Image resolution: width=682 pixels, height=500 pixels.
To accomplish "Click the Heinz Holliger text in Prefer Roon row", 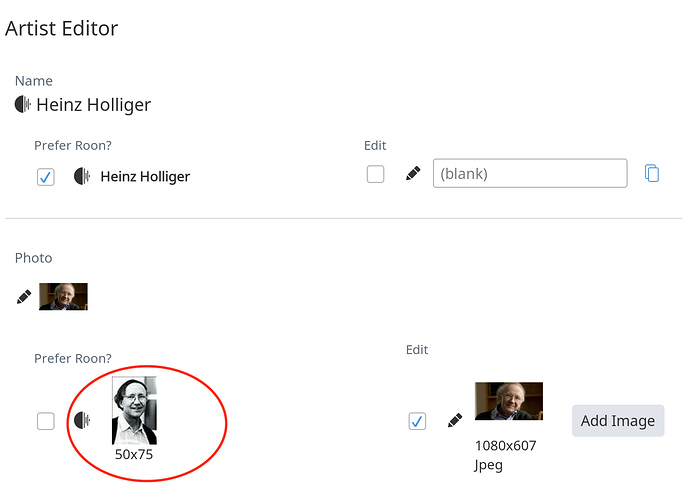I will (x=145, y=177).
